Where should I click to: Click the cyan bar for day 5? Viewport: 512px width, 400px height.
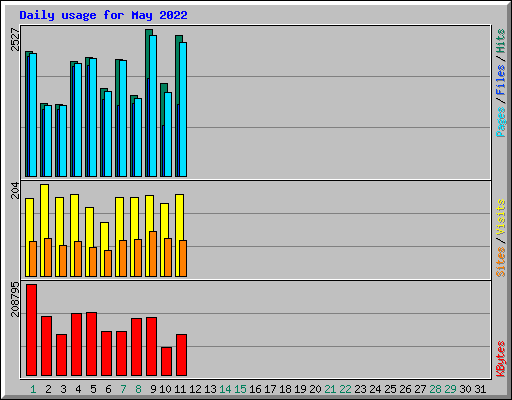pyautogui.click(x=93, y=117)
